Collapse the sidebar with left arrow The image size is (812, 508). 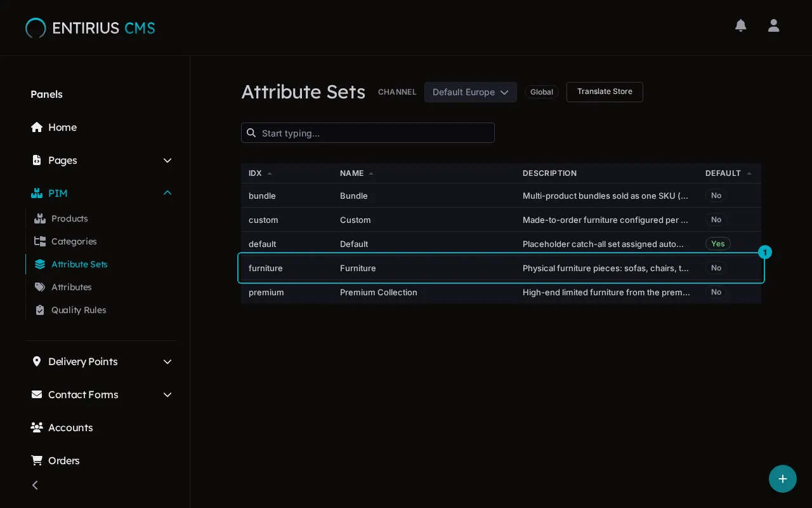pyautogui.click(x=35, y=485)
